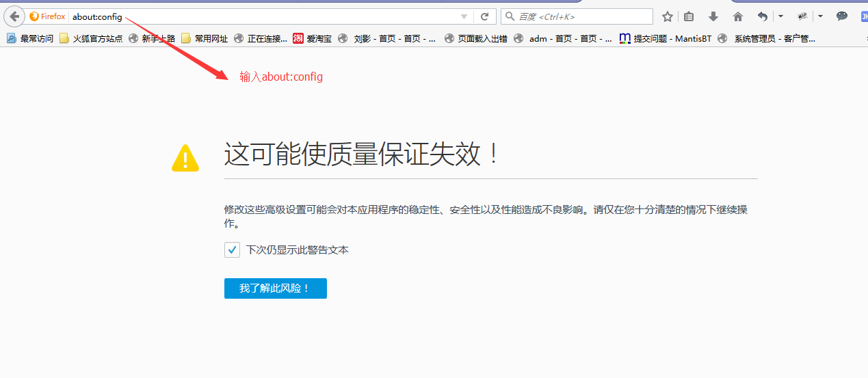Open the 最常访问 bookmark folder
868x378 pixels.
click(30, 39)
